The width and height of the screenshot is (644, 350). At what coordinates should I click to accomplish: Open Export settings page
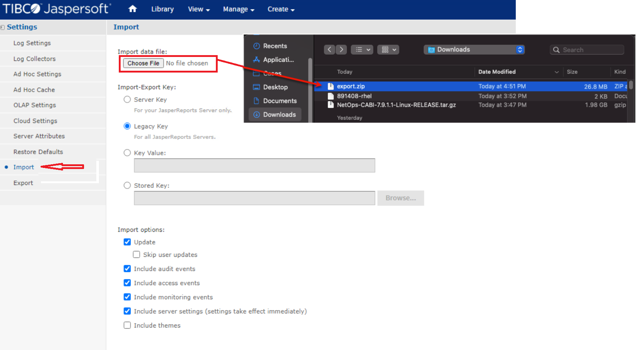click(x=23, y=183)
